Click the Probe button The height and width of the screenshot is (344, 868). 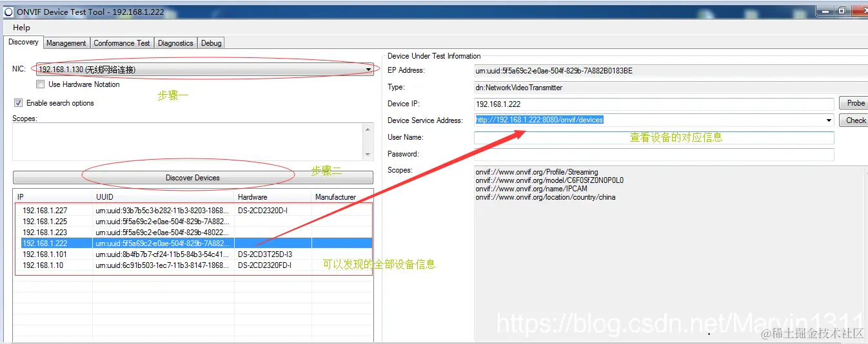(x=855, y=103)
